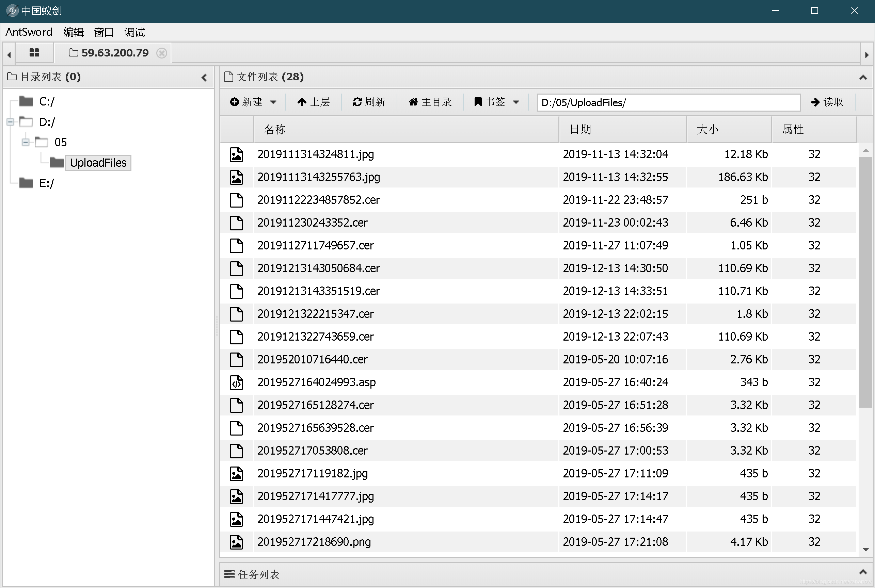Open the 调试 menu
875x588 pixels.
point(134,32)
